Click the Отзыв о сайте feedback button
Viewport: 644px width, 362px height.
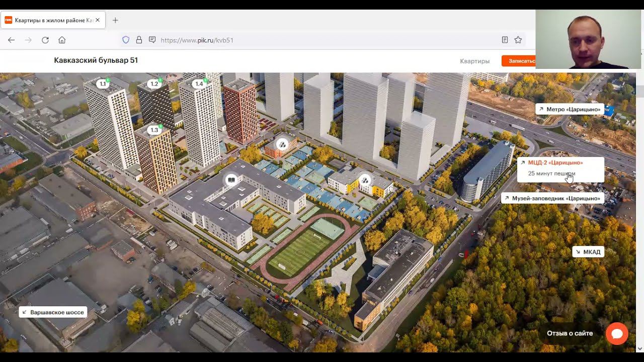pos(570,333)
